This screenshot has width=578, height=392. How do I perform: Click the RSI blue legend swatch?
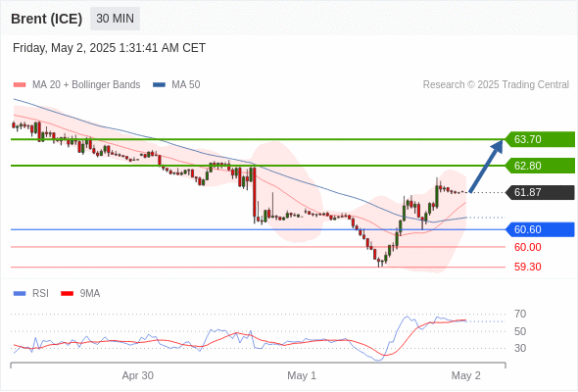point(20,294)
